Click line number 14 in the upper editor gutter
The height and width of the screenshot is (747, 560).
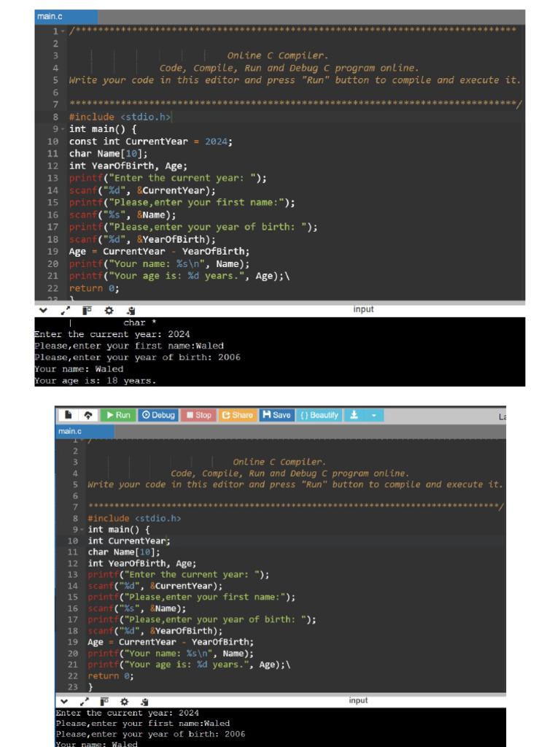52,190
